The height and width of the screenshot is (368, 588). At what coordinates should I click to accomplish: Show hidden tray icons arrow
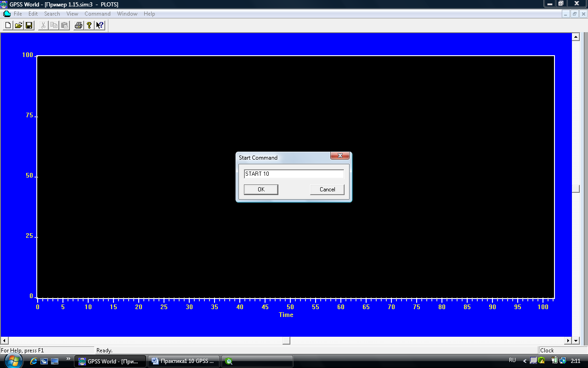(x=525, y=361)
